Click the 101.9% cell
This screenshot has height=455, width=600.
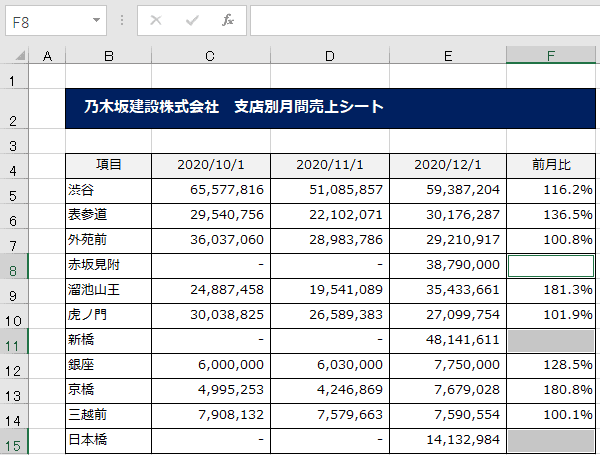click(x=551, y=316)
